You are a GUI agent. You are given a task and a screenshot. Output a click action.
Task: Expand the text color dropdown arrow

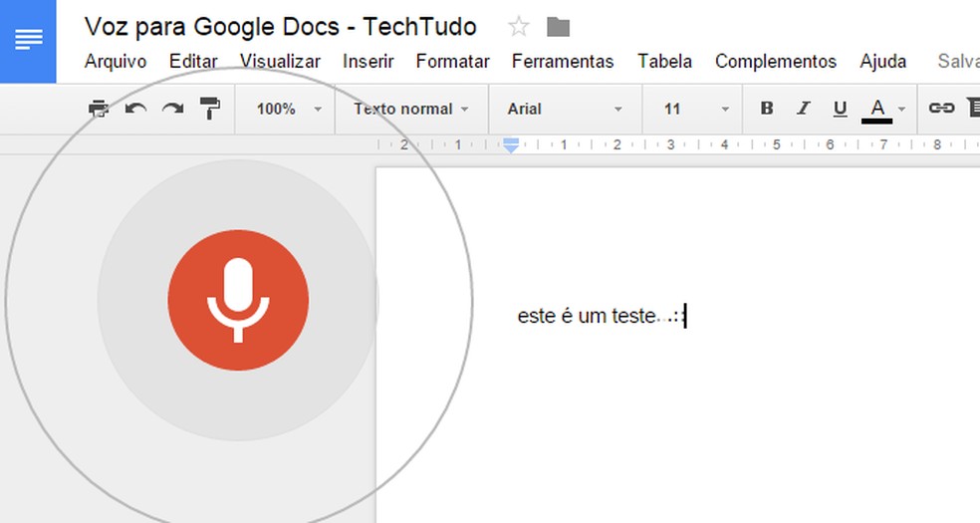[x=902, y=110]
